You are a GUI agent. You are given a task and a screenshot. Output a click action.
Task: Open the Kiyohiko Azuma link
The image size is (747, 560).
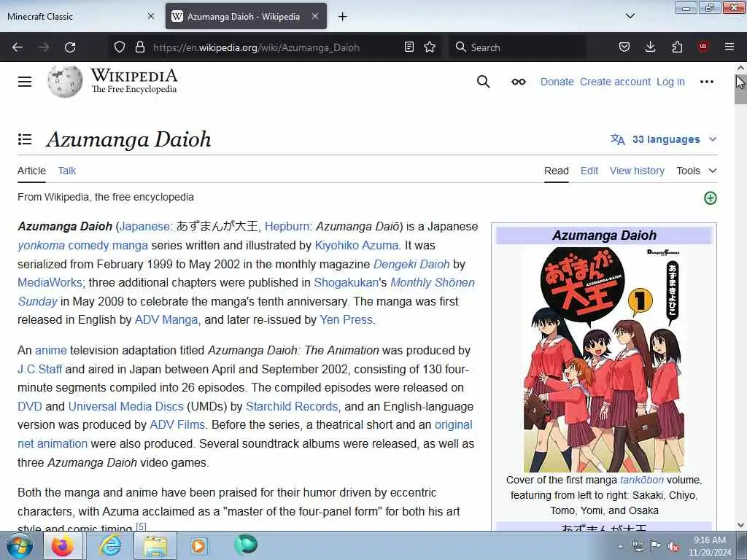356,245
